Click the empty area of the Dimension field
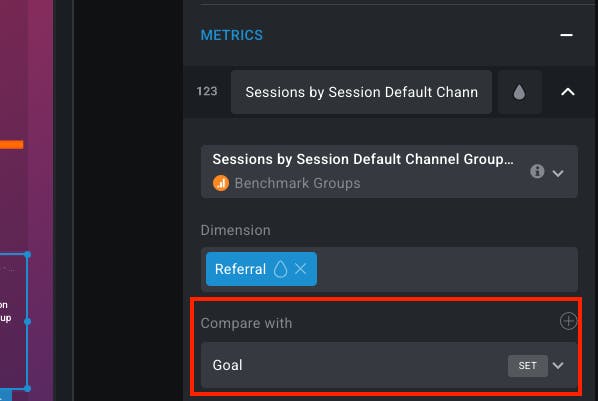 click(446, 269)
